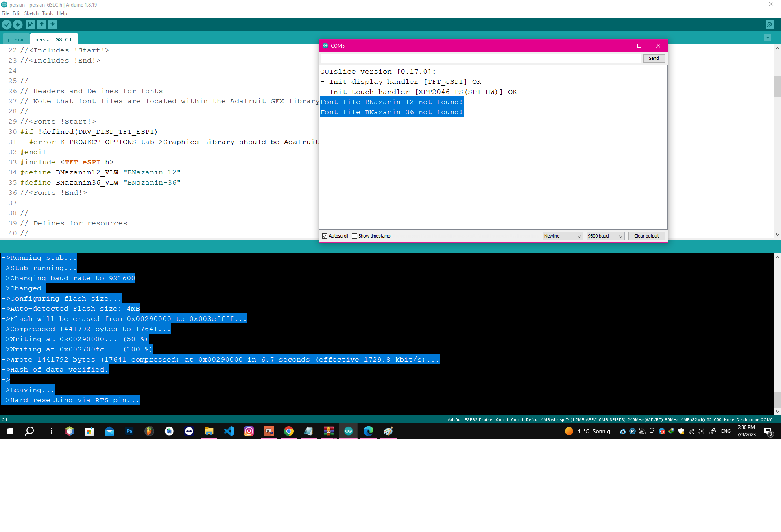Open a sketch using the open icon
The width and height of the screenshot is (781, 532).
tap(41, 24)
